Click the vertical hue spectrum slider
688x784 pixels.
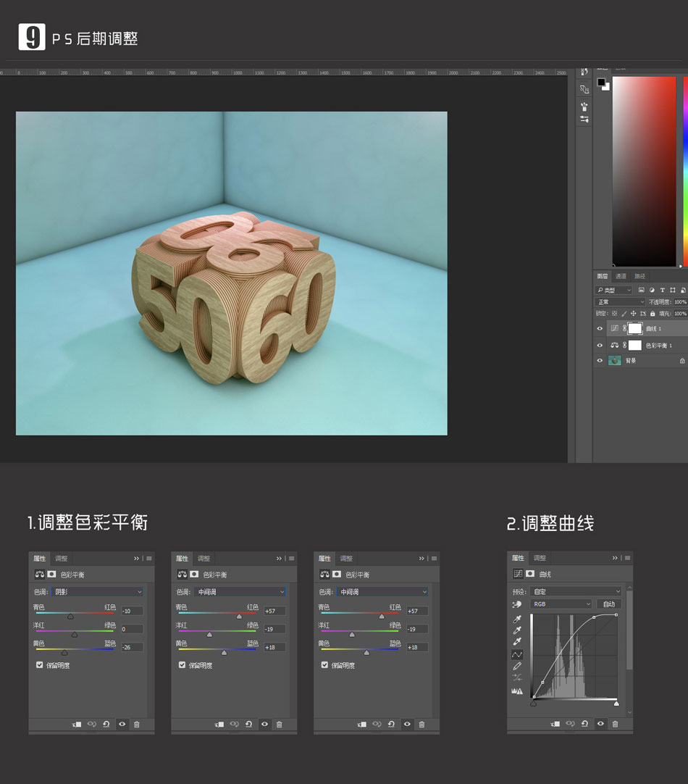point(686,170)
